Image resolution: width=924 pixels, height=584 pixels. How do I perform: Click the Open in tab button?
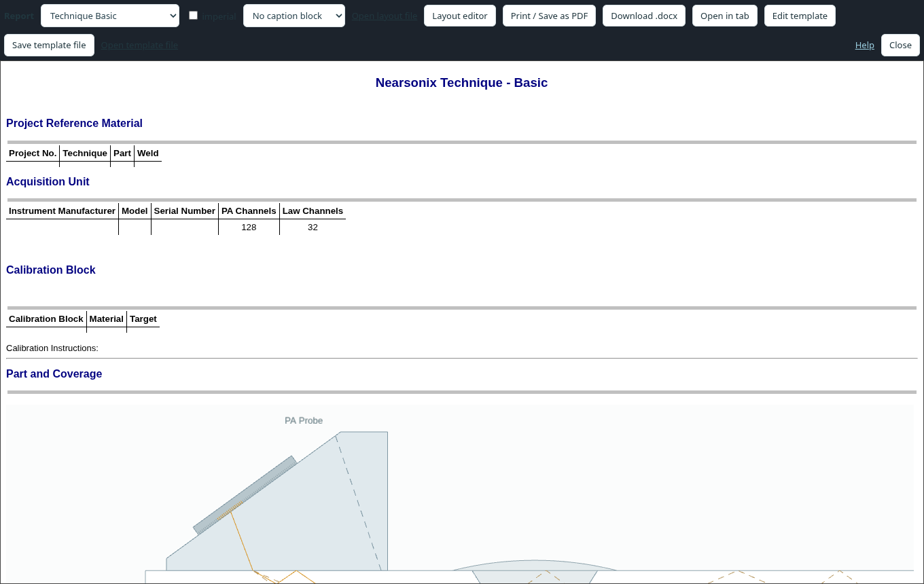725,16
